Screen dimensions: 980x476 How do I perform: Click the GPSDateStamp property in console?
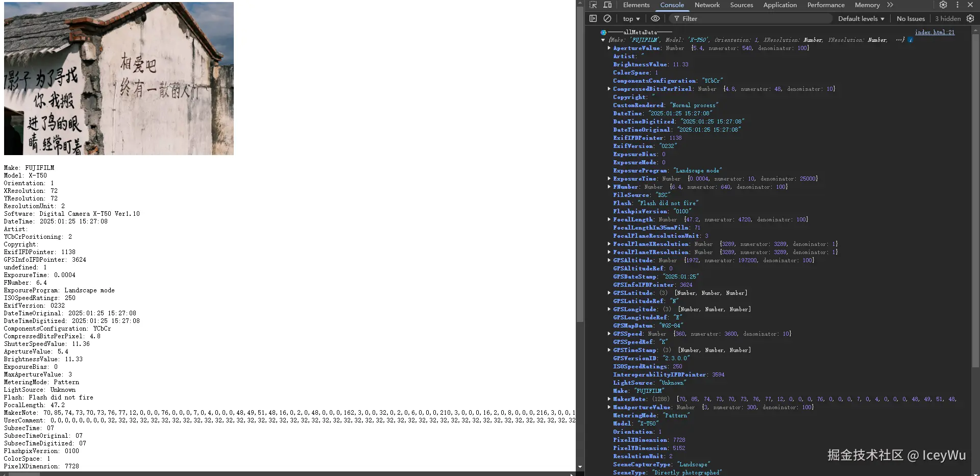[656, 277]
